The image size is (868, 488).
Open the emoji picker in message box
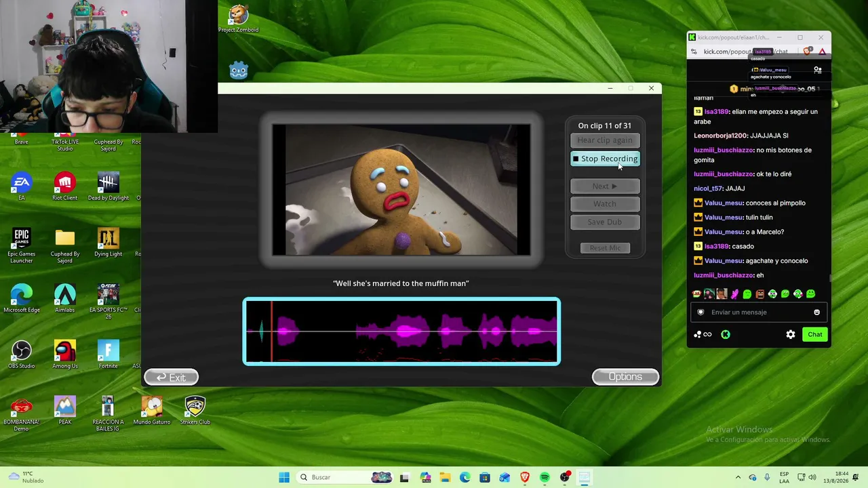[x=816, y=312]
